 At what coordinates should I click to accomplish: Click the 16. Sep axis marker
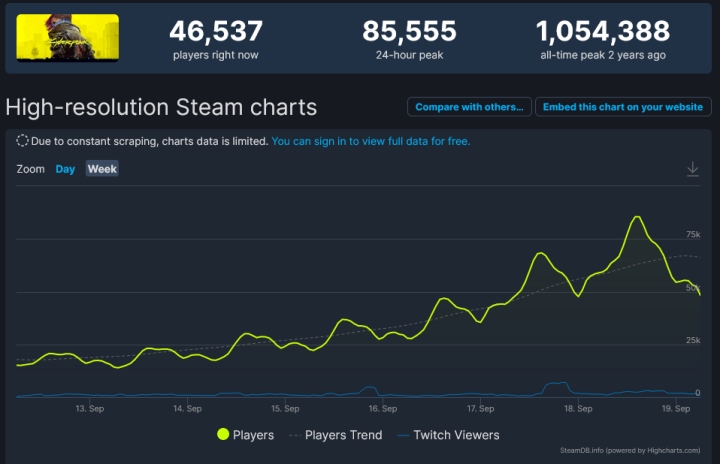383,409
